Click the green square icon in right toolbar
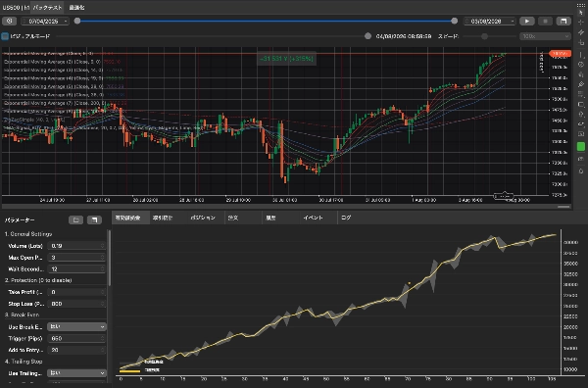588x388 pixels. click(581, 147)
